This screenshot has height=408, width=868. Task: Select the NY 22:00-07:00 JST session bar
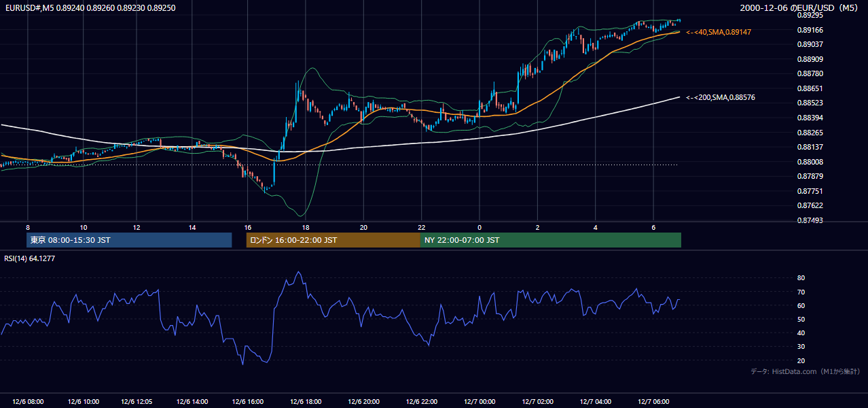click(x=551, y=240)
